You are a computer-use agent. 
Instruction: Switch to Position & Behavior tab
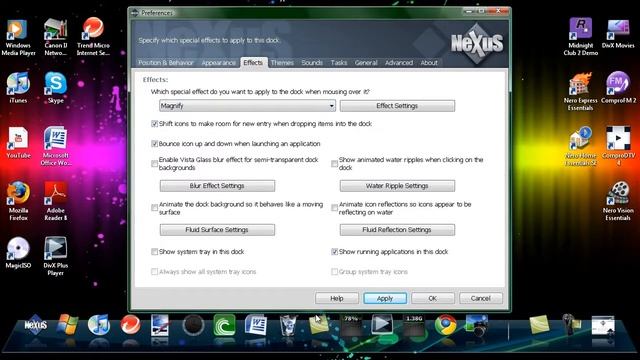(165, 63)
